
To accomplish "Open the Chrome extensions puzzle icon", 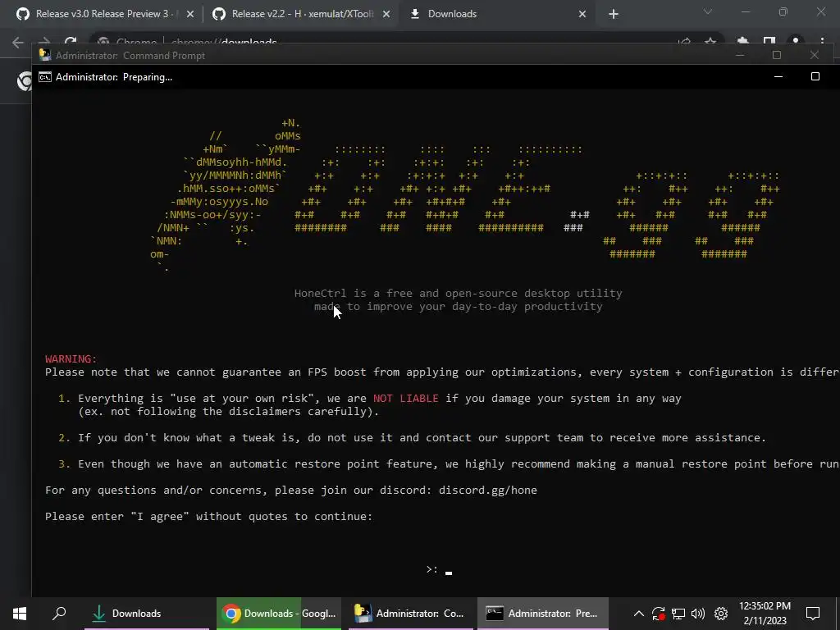I will click(742, 42).
